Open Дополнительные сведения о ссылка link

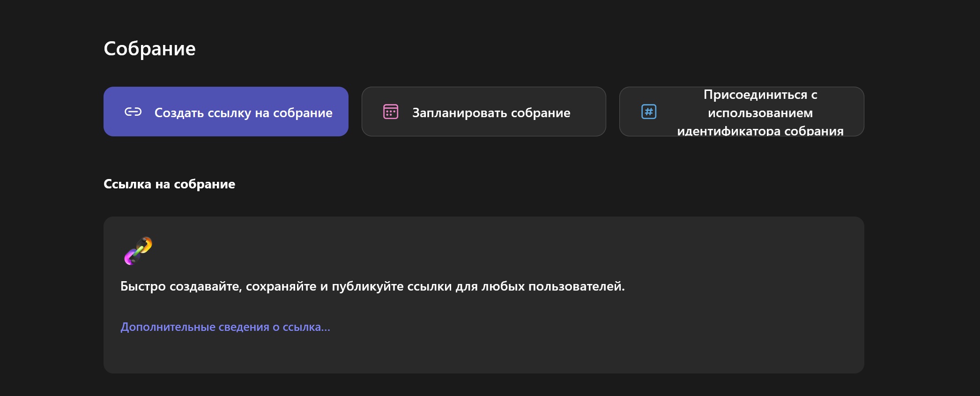[225, 327]
